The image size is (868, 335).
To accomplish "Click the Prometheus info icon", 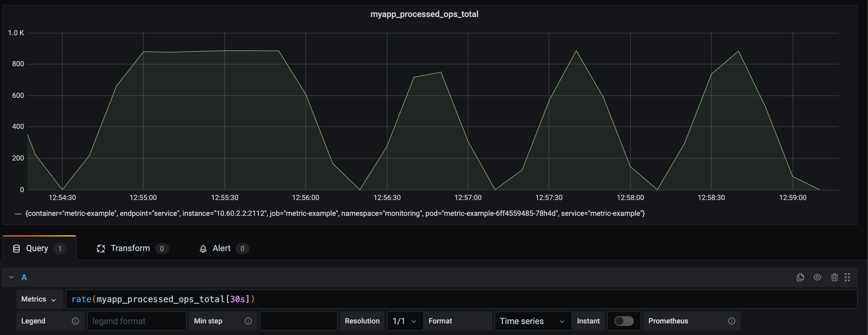I will (x=731, y=321).
